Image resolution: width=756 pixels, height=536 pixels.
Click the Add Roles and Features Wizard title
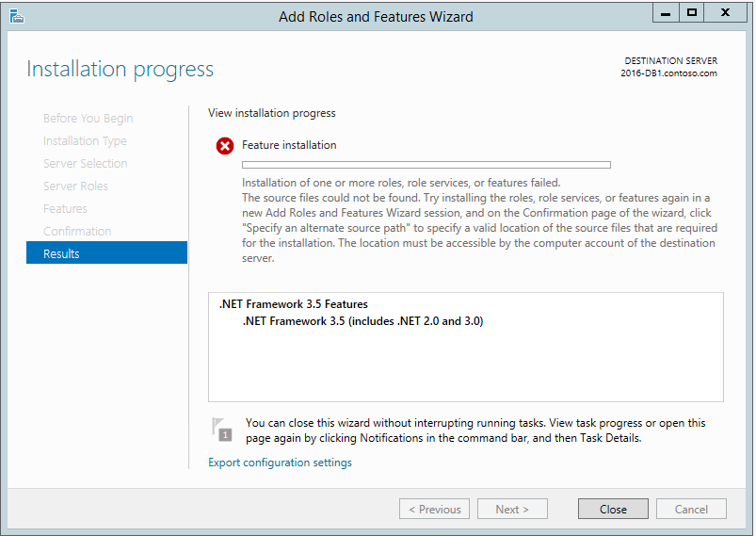coord(376,16)
